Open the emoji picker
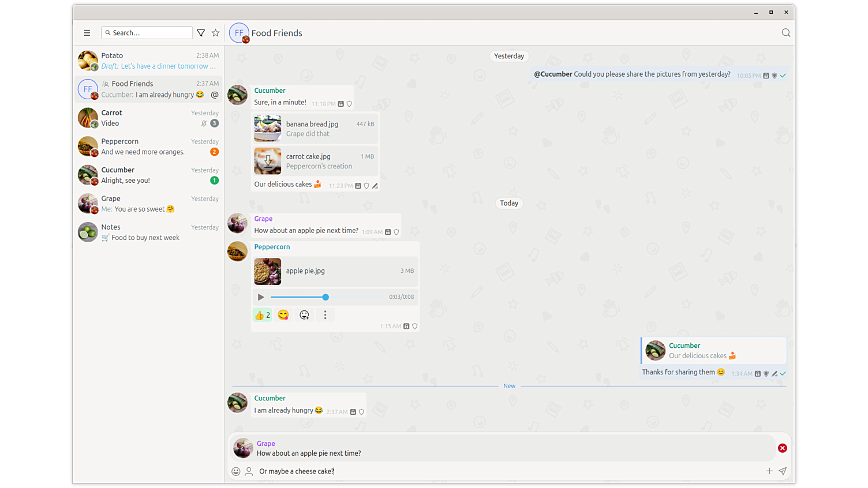The image size is (868, 488). (x=236, y=471)
